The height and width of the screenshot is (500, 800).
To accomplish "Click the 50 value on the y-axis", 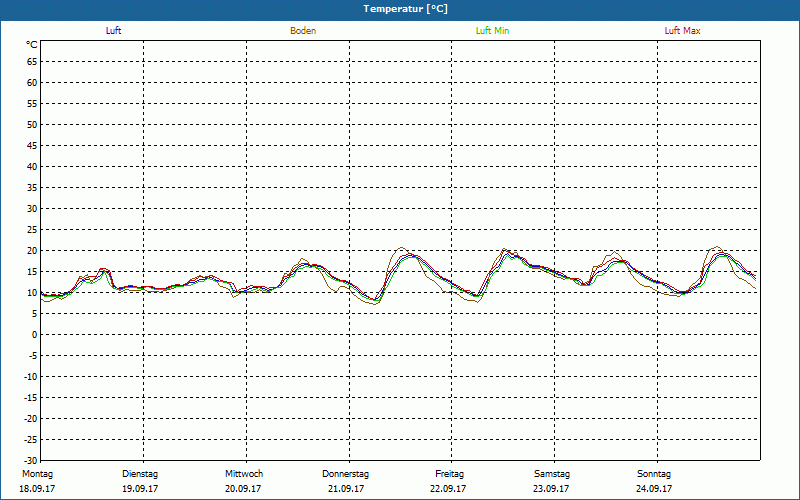I will (32, 124).
